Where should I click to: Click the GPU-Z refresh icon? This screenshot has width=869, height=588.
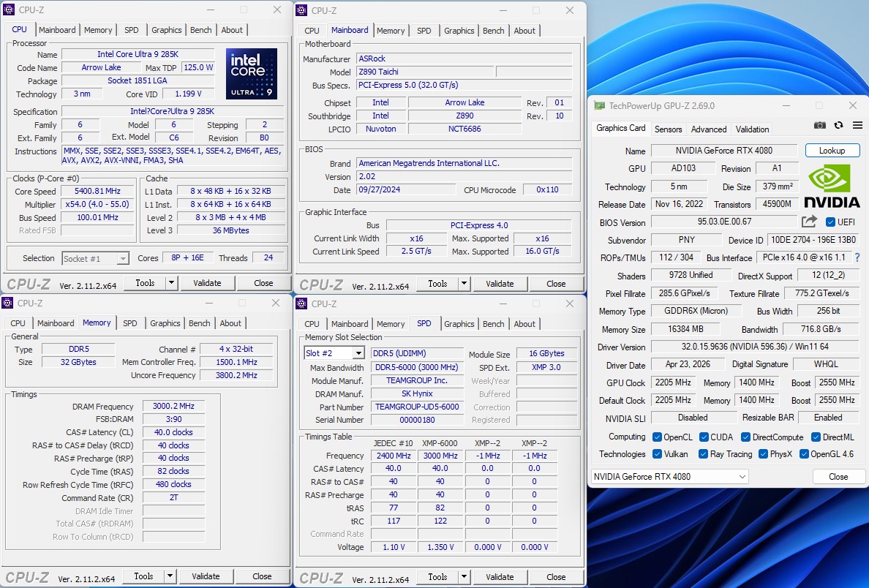[838, 126]
